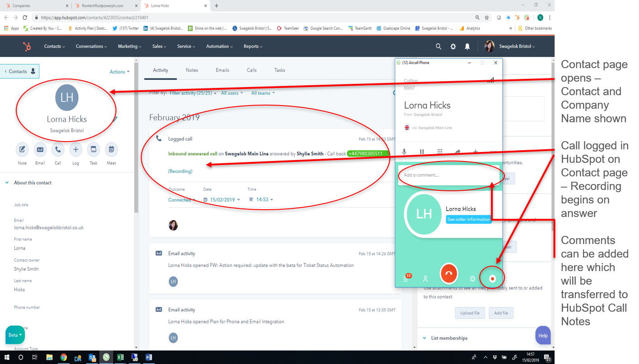
Task: Toggle call recording in Aircall
Action: click(492, 279)
